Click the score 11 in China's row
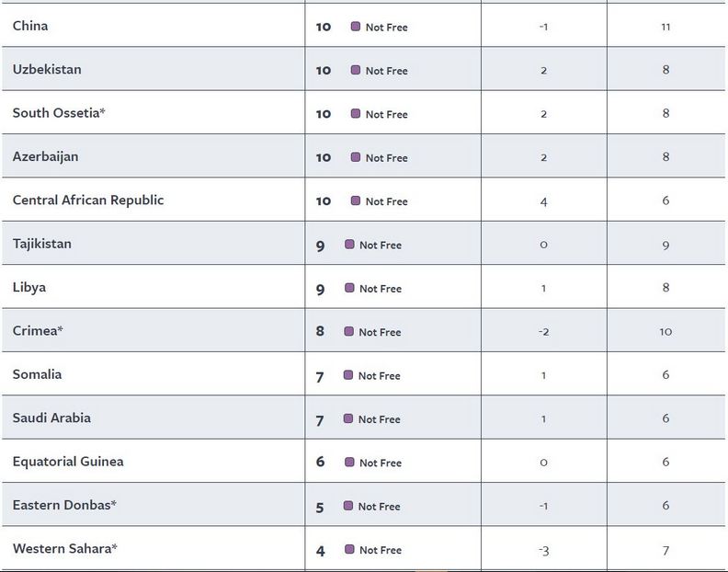Image resolution: width=728 pixels, height=572 pixels. pyautogui.click(x=665, y=27)
